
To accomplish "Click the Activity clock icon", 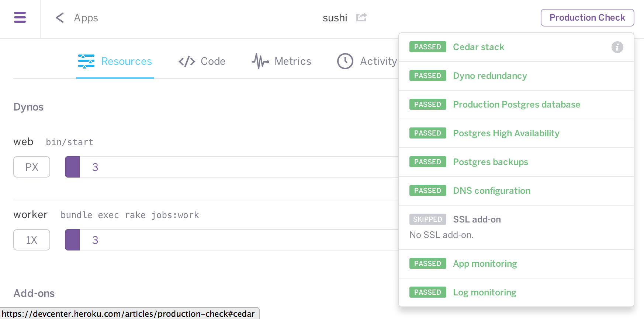I will coord(345,61).
